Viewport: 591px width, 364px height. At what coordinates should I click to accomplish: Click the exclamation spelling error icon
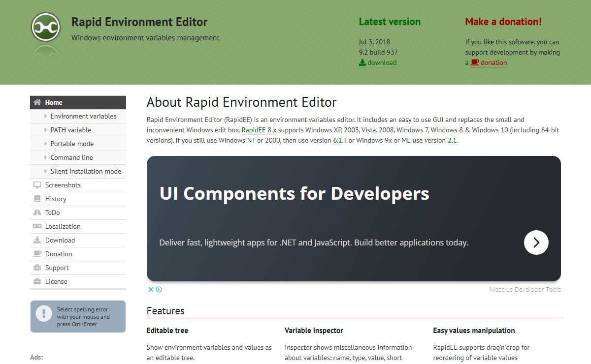coord(44,313)
